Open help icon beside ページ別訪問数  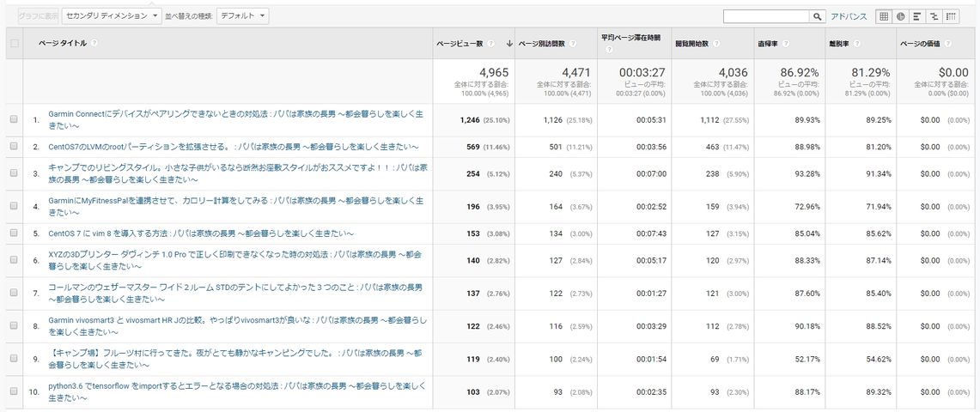click(x=573, y=44)
